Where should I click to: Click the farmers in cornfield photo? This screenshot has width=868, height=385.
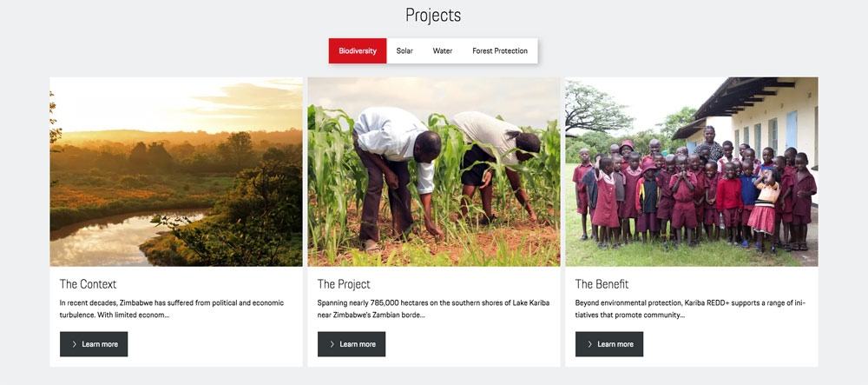point(434,171)
